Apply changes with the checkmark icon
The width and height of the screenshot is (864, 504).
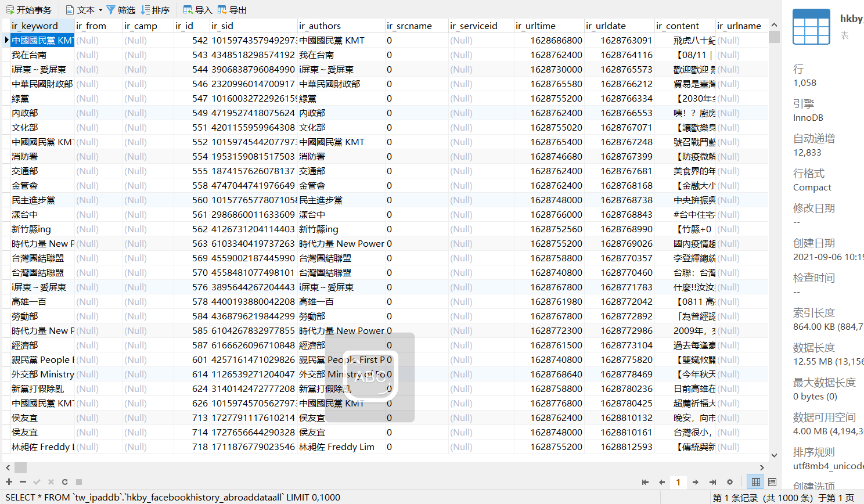pos(37,482)
